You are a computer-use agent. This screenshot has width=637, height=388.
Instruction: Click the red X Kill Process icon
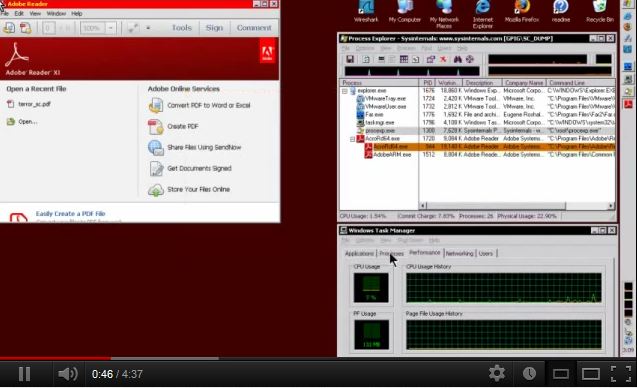coord(443,59)
